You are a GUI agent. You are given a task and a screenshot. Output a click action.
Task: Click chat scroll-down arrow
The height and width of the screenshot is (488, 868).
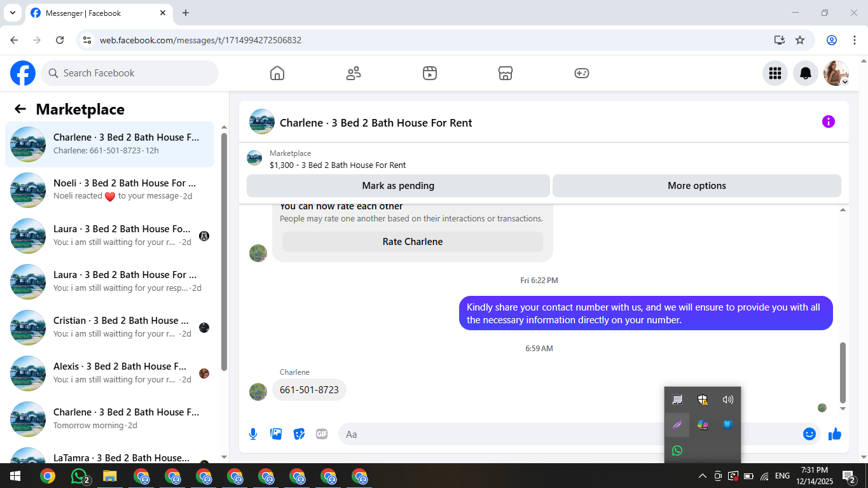point(843,409)
